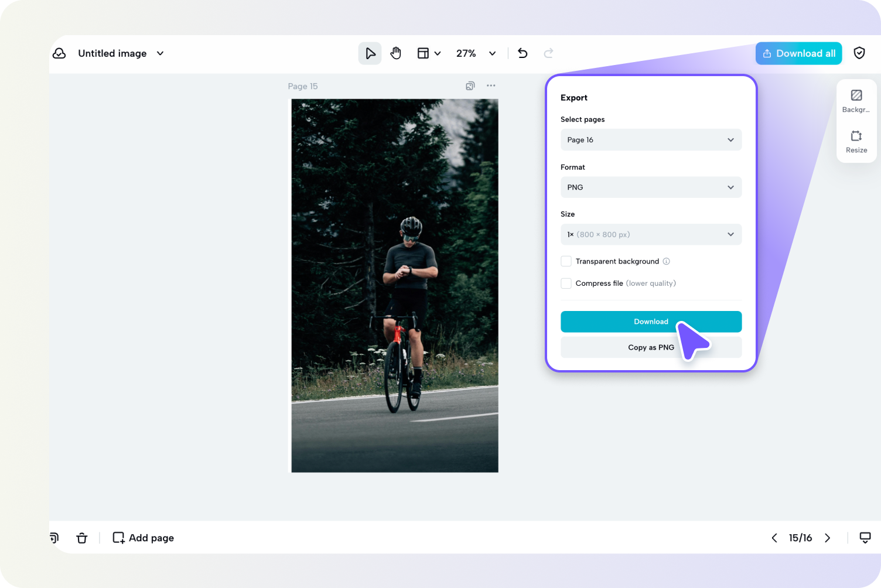This screenshot has height=588, width=881.
Task: Click the undo arrow
Action: click(x=523, y=53)
